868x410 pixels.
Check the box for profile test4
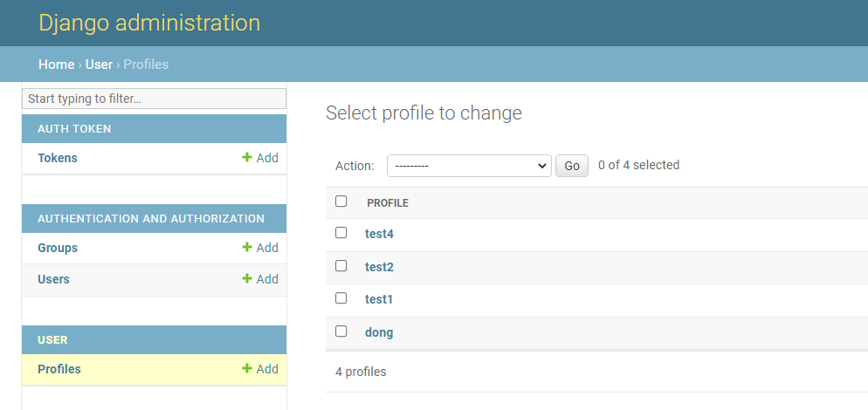341,233
